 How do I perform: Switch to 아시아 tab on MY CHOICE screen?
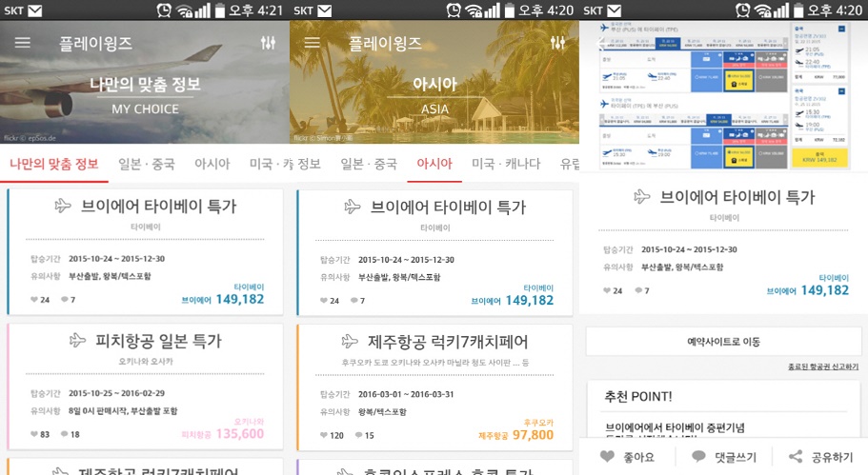212,164
